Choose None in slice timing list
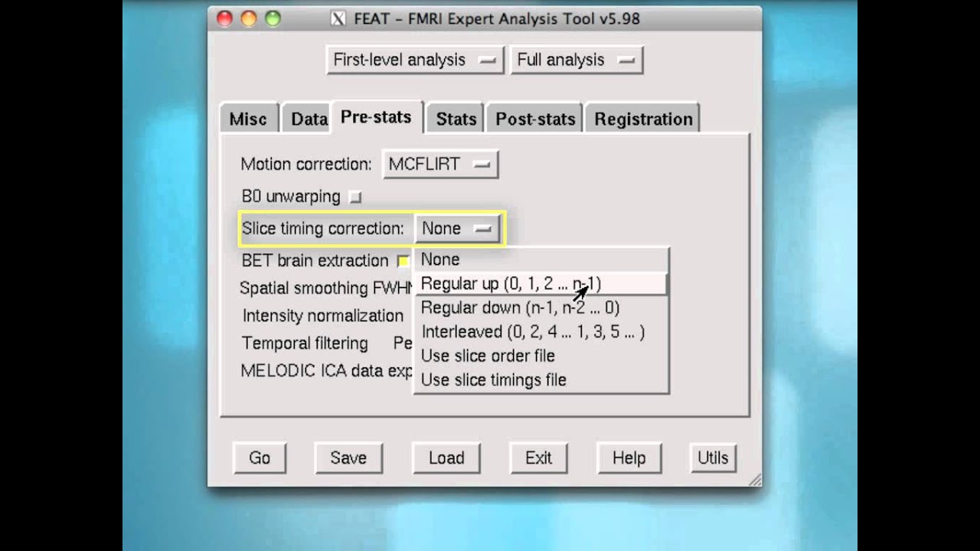The height and width of the screenshot is (551, 980). click(541, 259)
